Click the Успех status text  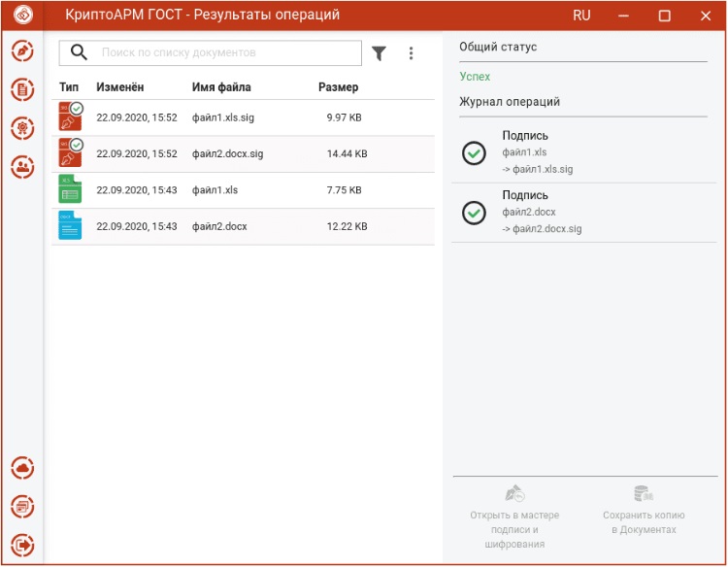pos(475,77)
